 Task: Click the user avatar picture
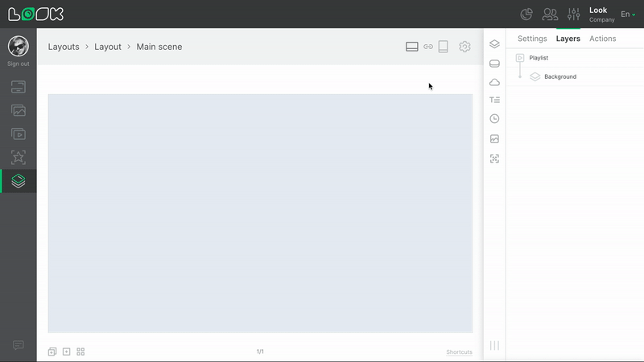(19, 46)
